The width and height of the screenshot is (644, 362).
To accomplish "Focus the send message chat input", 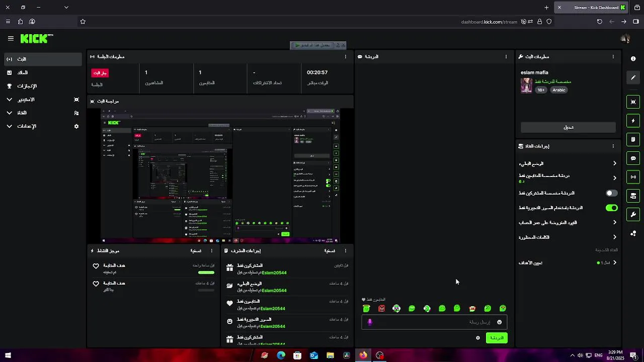I will pyautogui.click(x=434, y=322).
